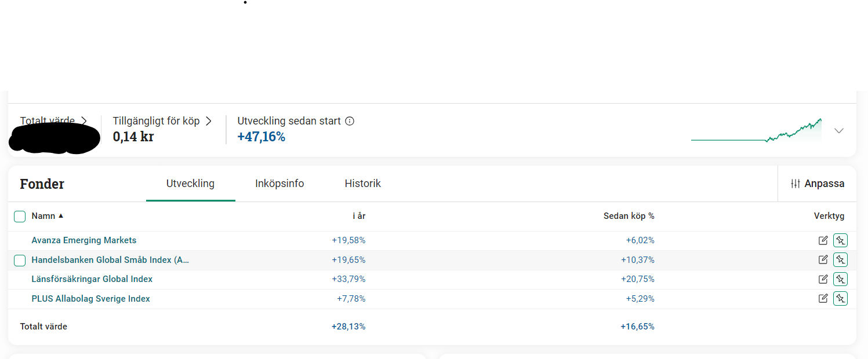Click the edit note icon for PLUS Allabolag Sverige Index
The width and height of the screenshot is (868, 359).
pyautogui.click(x=823, y=298)
